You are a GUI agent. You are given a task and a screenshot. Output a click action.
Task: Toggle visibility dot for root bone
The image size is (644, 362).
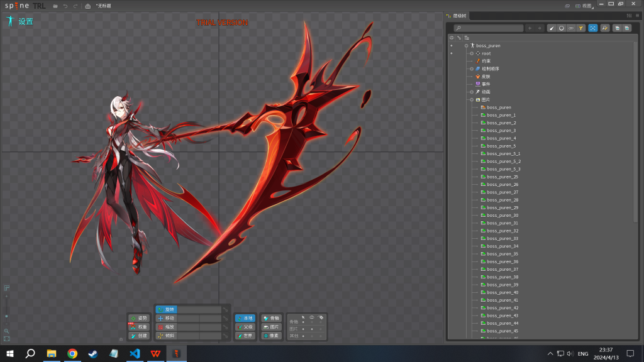(x=452, y=53)
